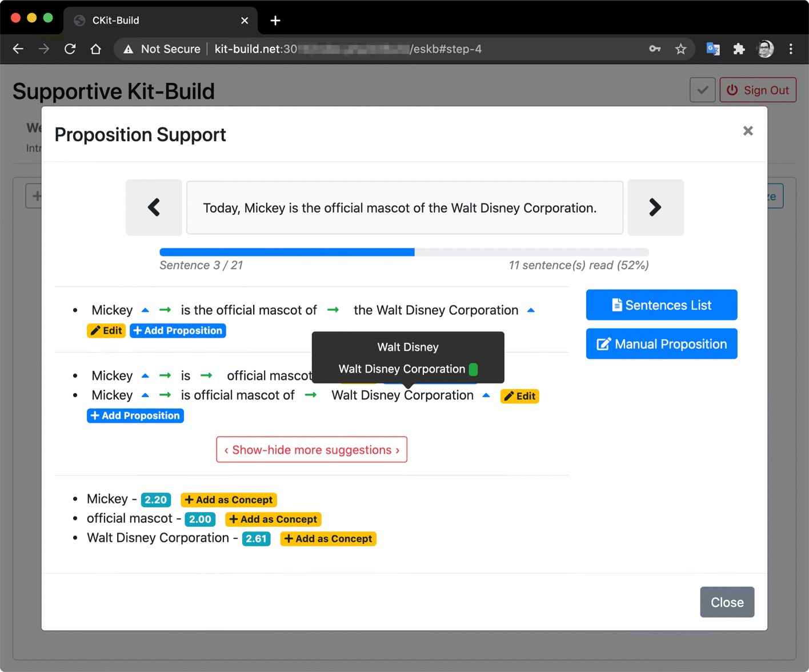This screenshot has width=809, height=672.
Task: Click the Close button at dialog bottom
Action: tap(727, 602)
